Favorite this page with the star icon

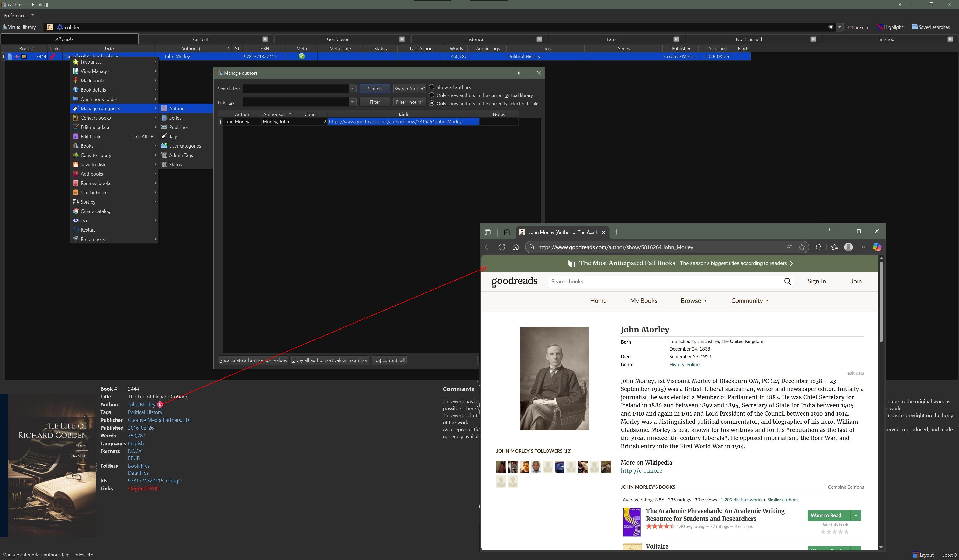(x=802, y=247)
